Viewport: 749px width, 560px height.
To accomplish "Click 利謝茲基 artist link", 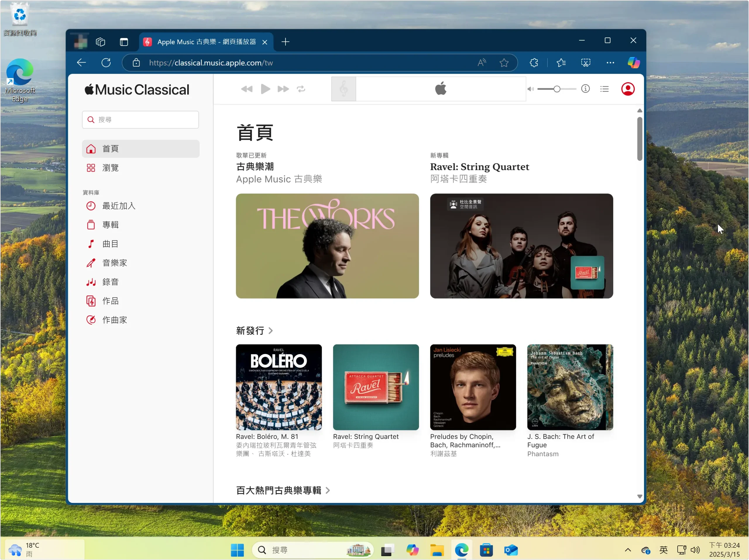I will 444,454.
